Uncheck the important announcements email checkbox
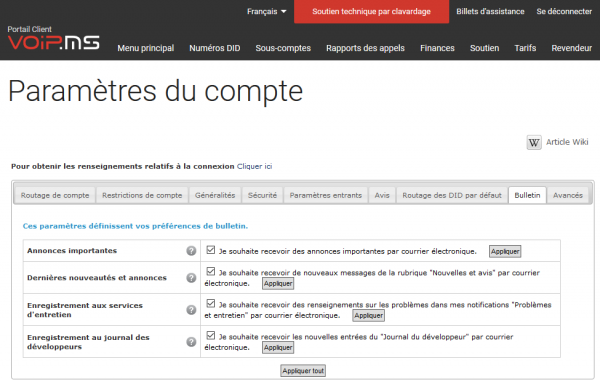This screenshot has height=380, width=600. [x=210, y=250]
